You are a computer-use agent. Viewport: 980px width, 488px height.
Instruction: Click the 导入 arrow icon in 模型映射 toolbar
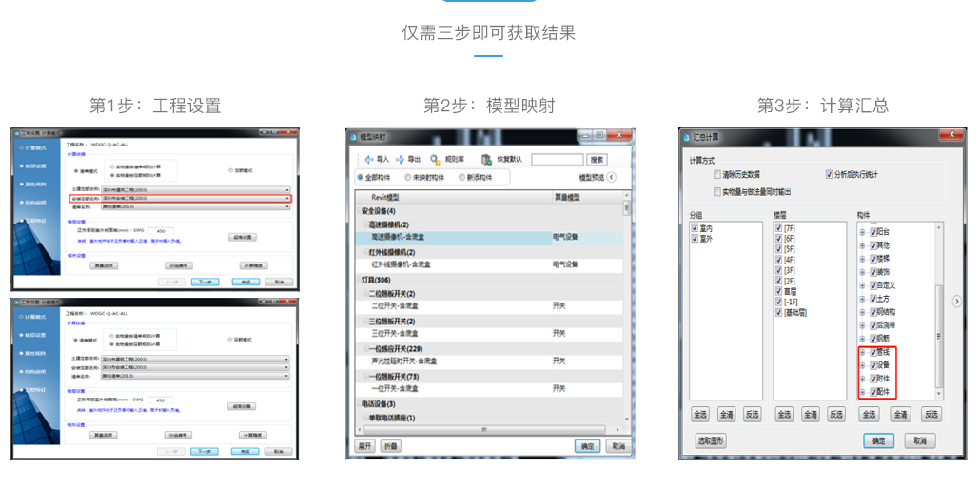(369, 159)
